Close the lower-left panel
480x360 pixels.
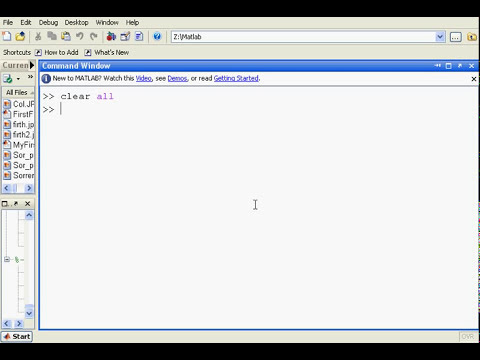click(28, 203)
